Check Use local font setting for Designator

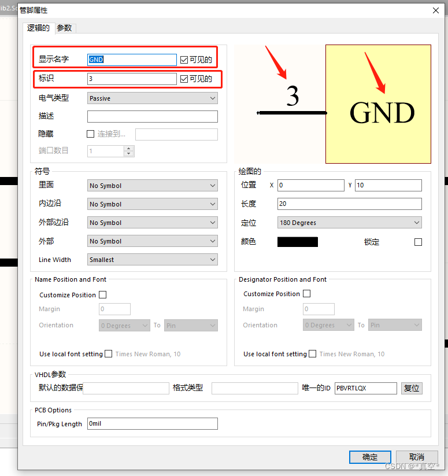click(312, 353)
